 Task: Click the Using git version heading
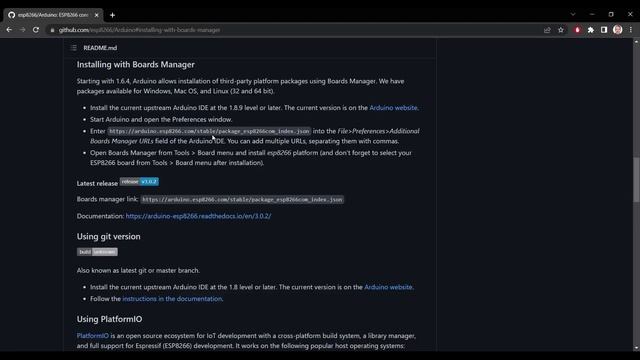[109, 236]
